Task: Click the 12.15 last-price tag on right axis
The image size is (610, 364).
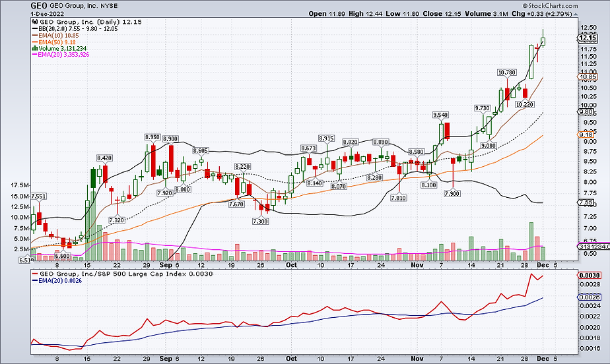Action: click(587, 38)
